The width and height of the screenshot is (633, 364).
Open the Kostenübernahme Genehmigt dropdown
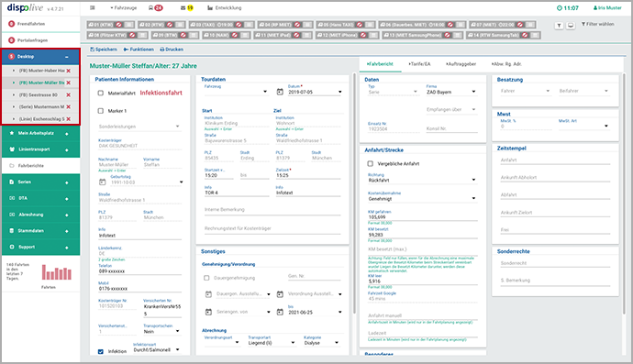click(422, 199)
